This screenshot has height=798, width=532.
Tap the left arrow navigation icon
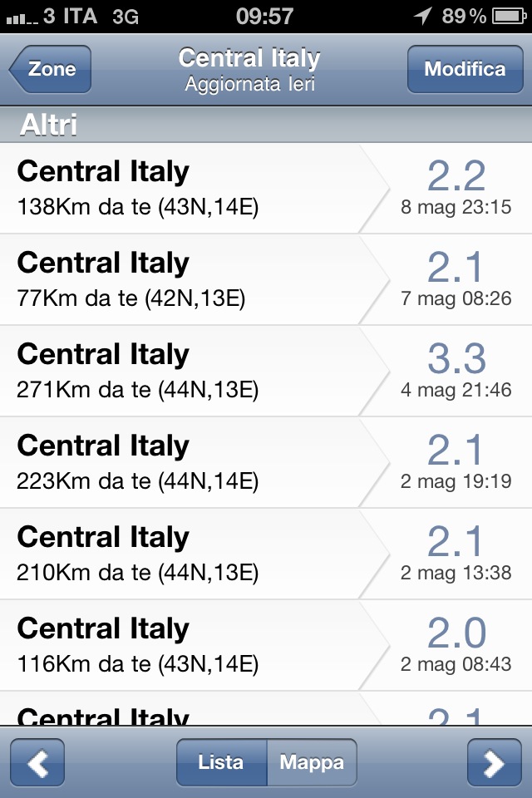[x=37, y=762]
